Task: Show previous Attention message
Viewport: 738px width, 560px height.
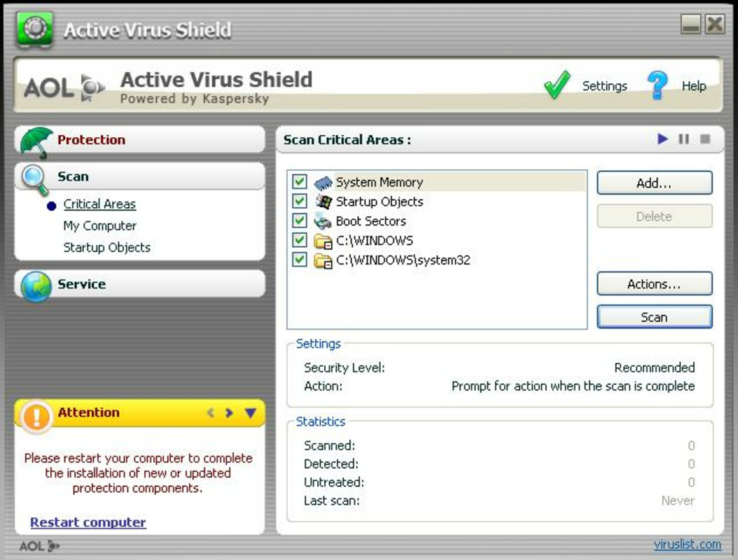Action: tap(210, 413)
